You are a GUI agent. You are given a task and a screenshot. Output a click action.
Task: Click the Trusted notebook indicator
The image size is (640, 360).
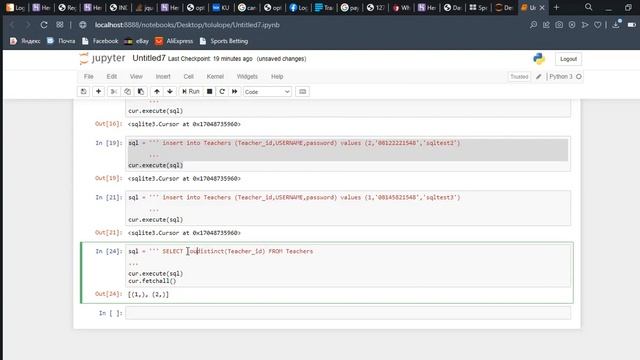pos(519,76)
